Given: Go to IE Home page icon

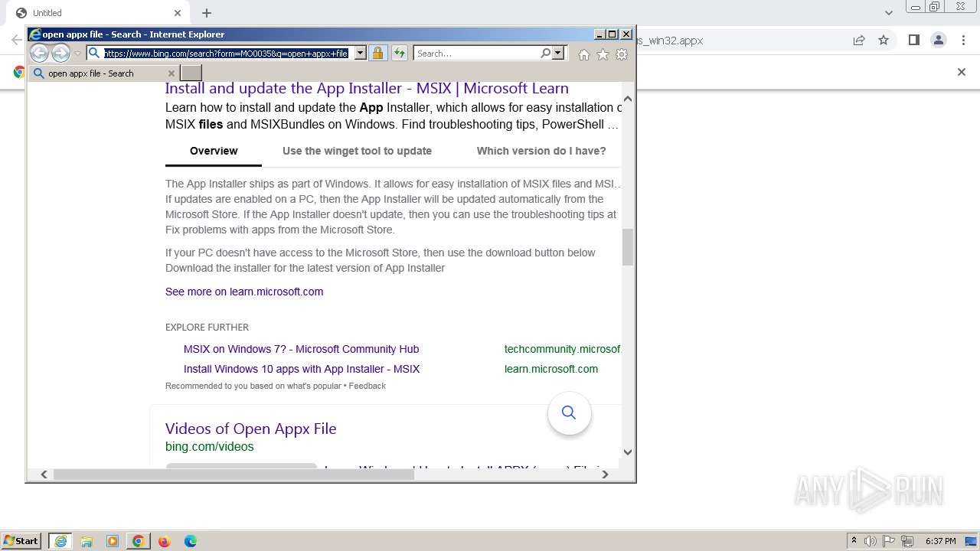Looking at the screenshot, I should 584,54.
